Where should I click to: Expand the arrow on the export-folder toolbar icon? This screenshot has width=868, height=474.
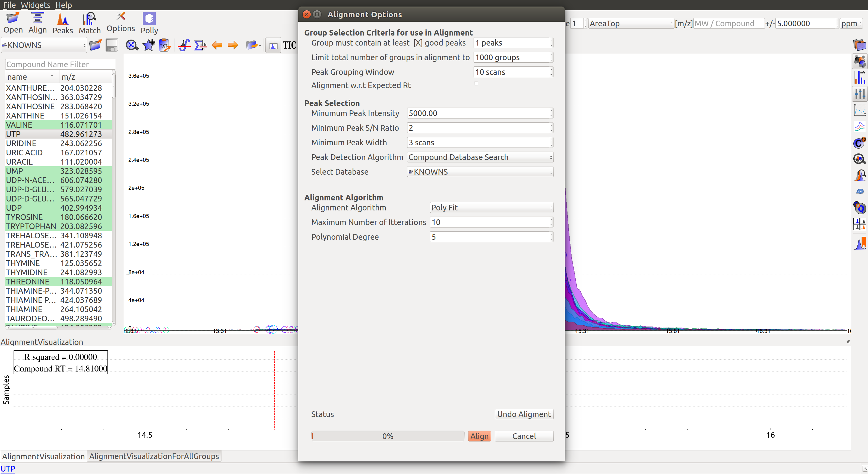pos(260,46)
